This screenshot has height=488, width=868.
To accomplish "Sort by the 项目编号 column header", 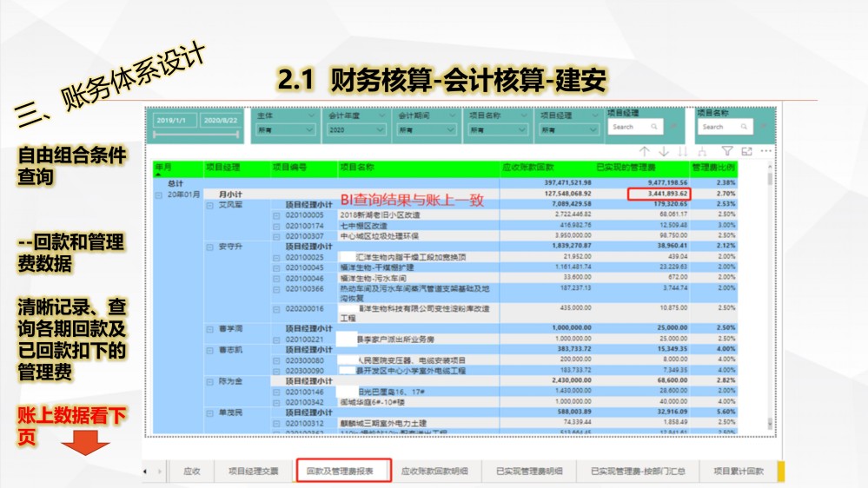I will (x=289, y=167).
